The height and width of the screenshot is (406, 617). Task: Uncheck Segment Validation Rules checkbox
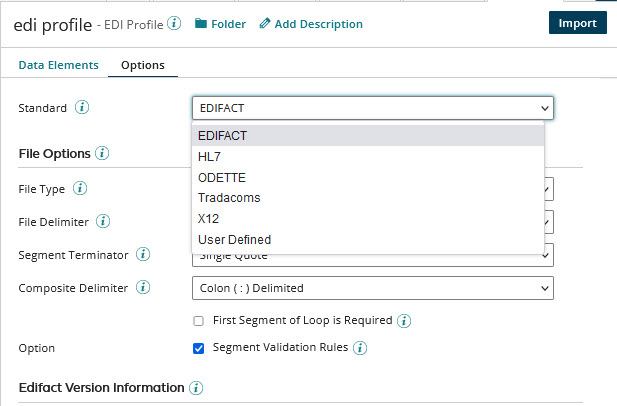pos(199,348)
